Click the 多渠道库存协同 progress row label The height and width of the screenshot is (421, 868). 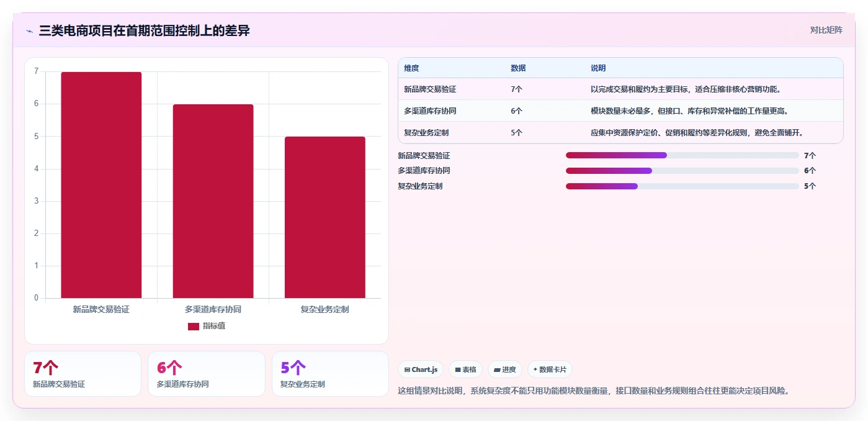click(424, 171)
